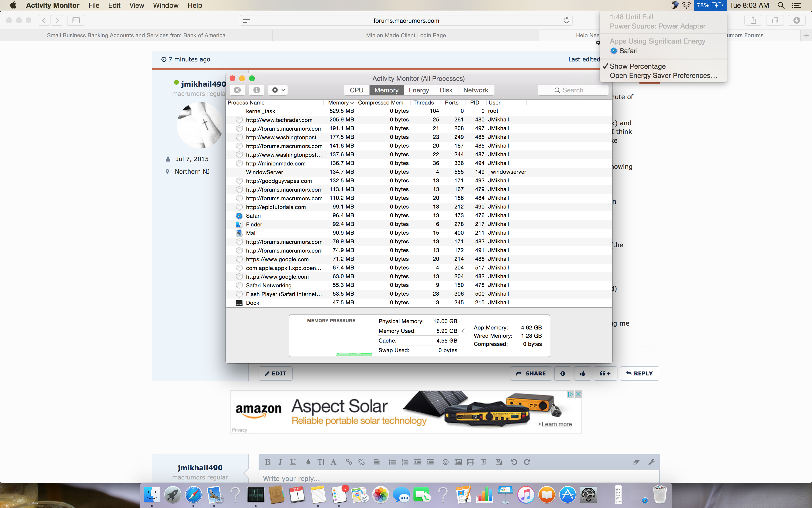812x508 pixels.
Task: Click Learn more in the Amazon ad
Action: 556,424
